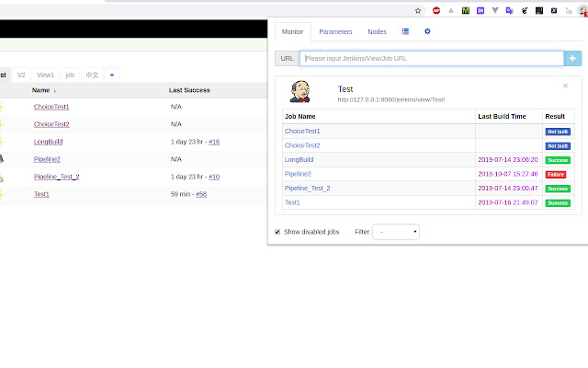Screen dimensions: 588x368
Task: Click Not built badge for ChoiceTest1
Action: click(558, 132)
